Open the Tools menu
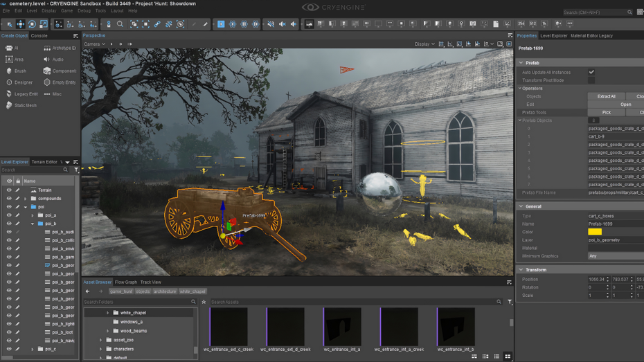 (x=101, y=11)
